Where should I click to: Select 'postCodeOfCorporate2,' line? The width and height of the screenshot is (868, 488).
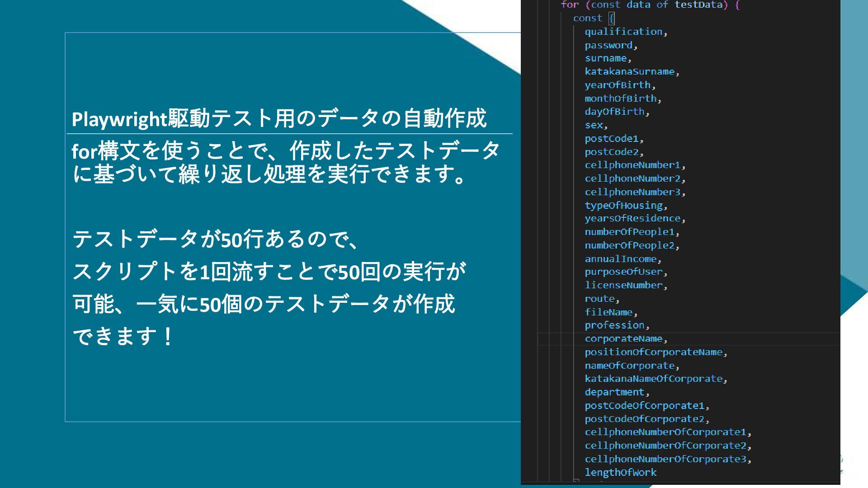pyautogui.click(x=647, y=419)
